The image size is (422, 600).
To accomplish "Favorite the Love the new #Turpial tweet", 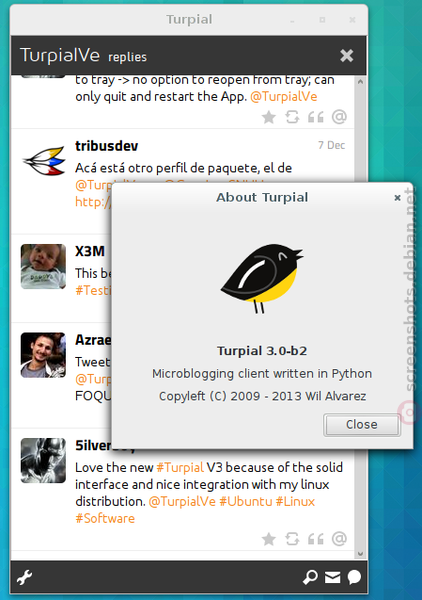I will point(269,539).
